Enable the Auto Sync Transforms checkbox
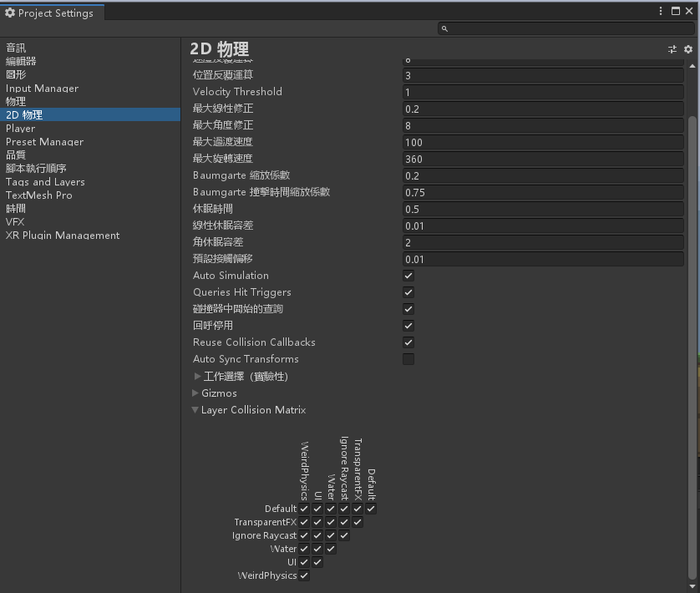Image resolution: width=700 pixels, height=593 pixels. (408, 359)
